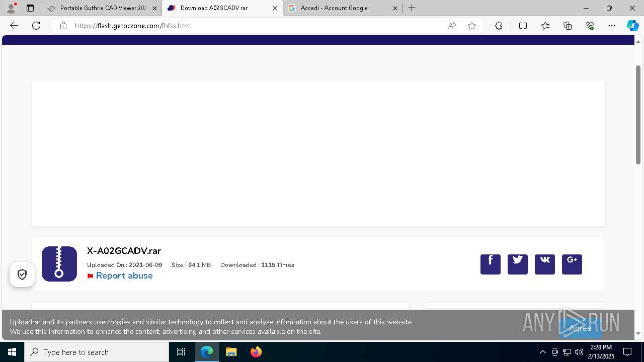Screen dimensions: 644x362
Task: Open the tab actions menu icon
Action: pyautogui.click(x=30, y=8)
